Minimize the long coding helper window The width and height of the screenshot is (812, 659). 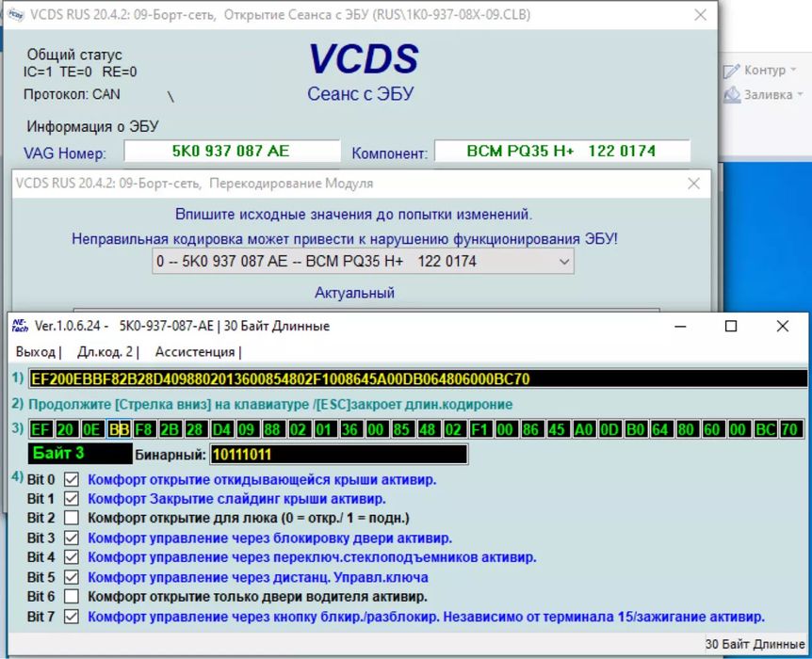click(680, 326)
